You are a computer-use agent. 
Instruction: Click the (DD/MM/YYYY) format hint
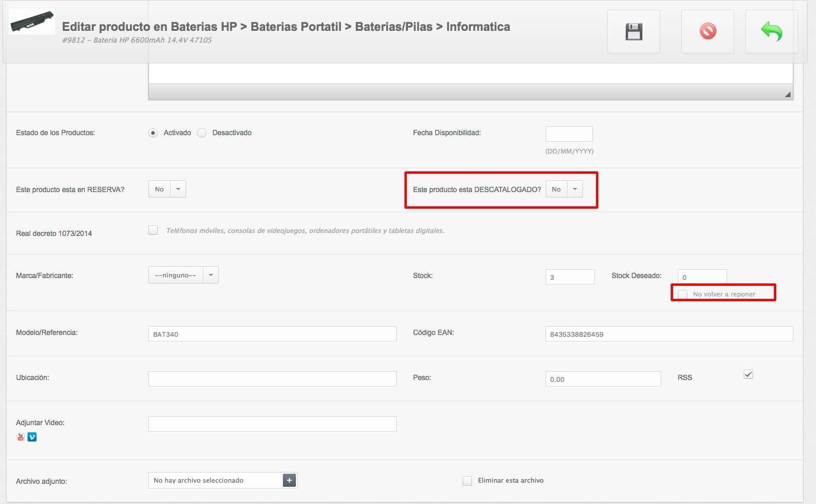tap(569, 151)
